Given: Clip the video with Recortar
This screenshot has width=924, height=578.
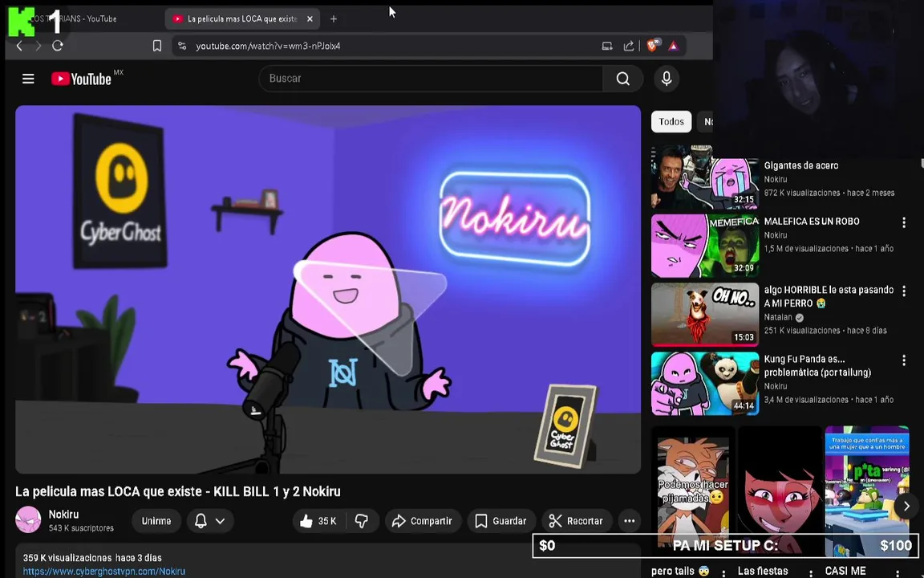Looking at the screenshot, I should tap(577, 521).
